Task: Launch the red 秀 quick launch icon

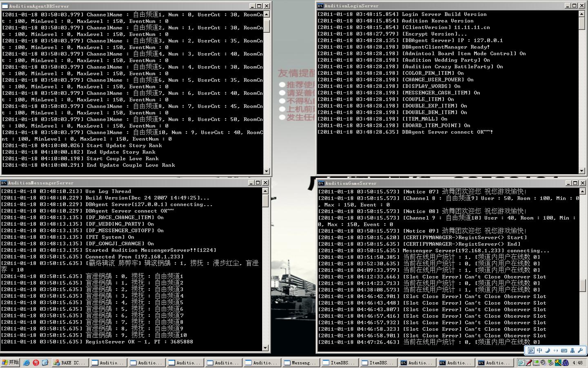Action: pyautogui.click(x=36, y=363)
